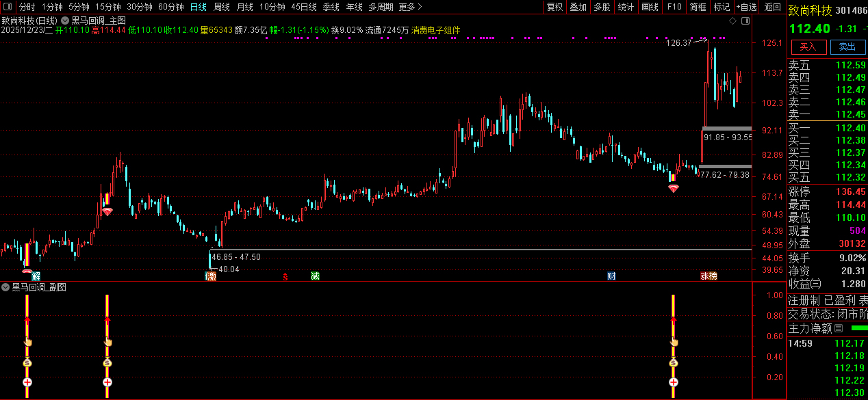Image resolution: width=868 pixels, height=400 pixels.
Task: Expand the 黑马回调_主图 indicator dropdown
Action: (x=66, y=21)
